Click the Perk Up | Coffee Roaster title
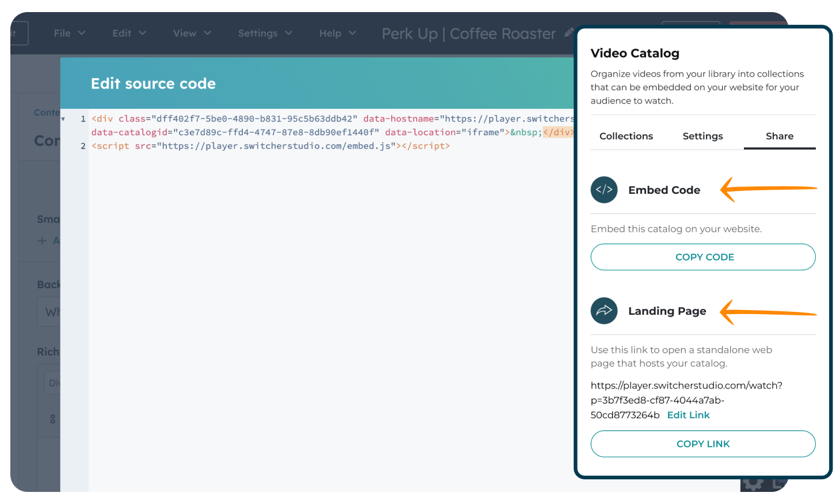 (468, 34)
